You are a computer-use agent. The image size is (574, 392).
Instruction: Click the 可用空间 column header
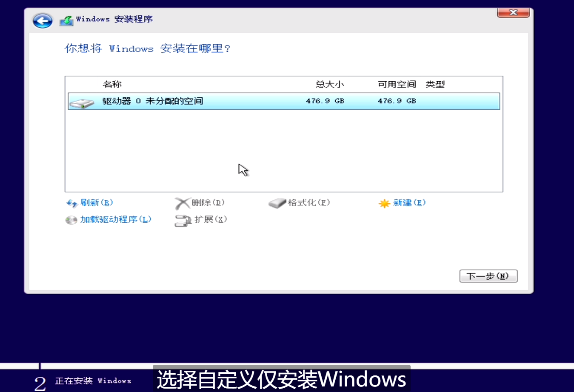(x=396, y=84)
